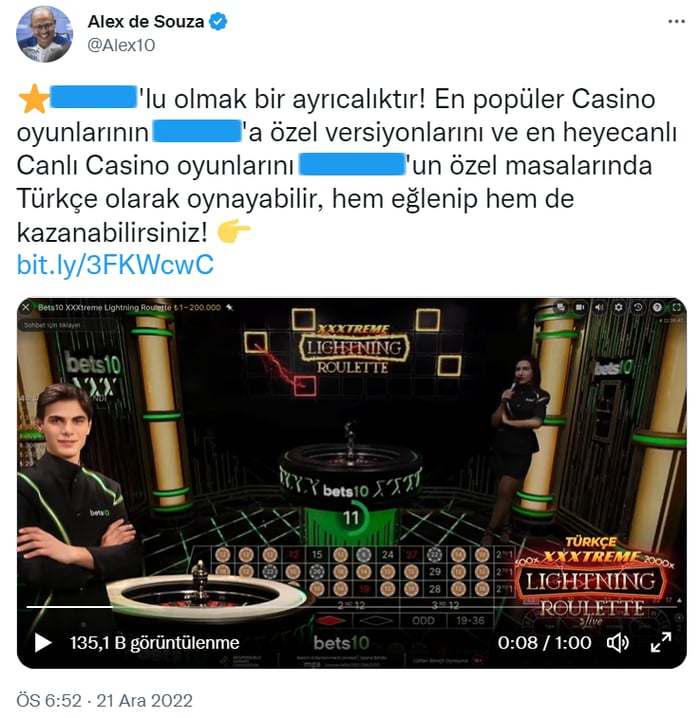Open the in-game chat bubbles icon
700x718 pixels.
tap(560, 307)
